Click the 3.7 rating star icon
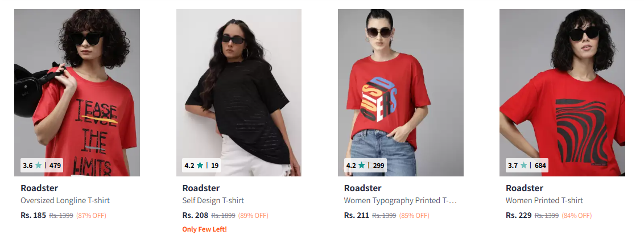The image size is (644, 239). pyautogui.click(x=523, y=166)
